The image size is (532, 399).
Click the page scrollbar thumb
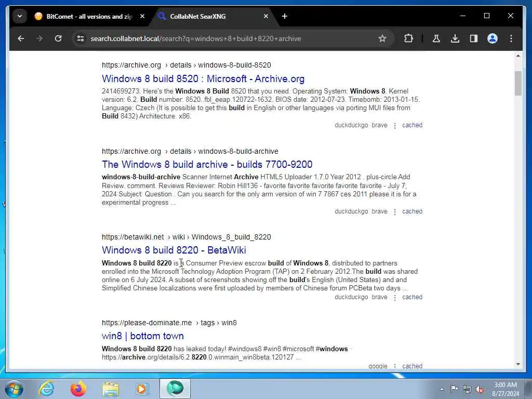518,84
